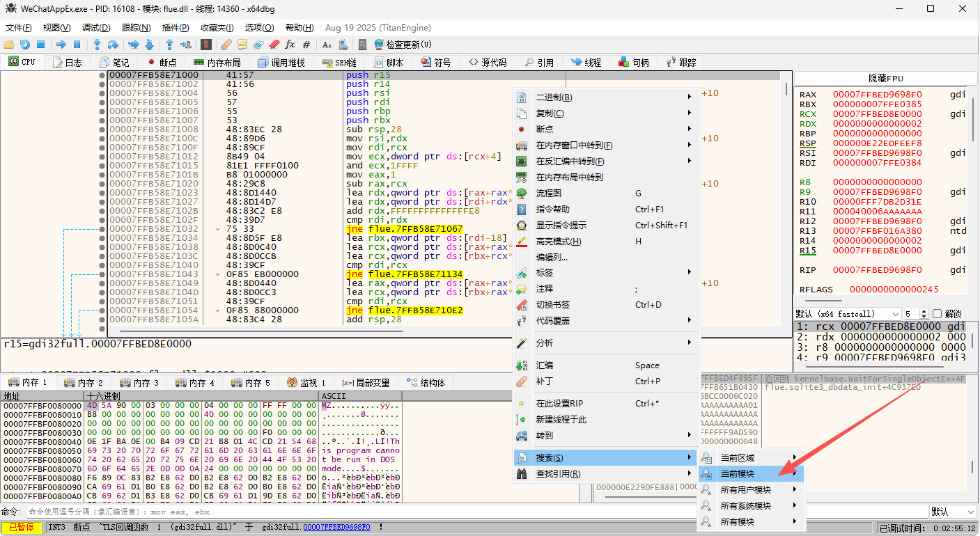Switch to the 日志 tab
Image resolution: width=980 pixels, height=536 pixels.
pyautogui.click(x=68, y=63)
